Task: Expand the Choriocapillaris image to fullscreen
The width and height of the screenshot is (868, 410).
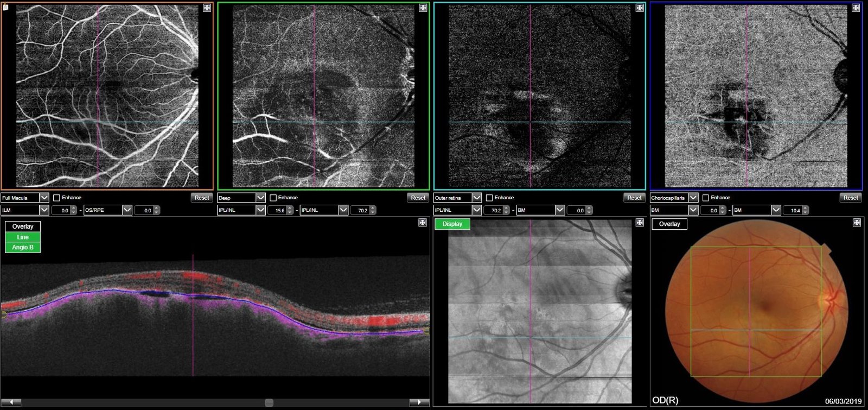Action: click(856, 8)
